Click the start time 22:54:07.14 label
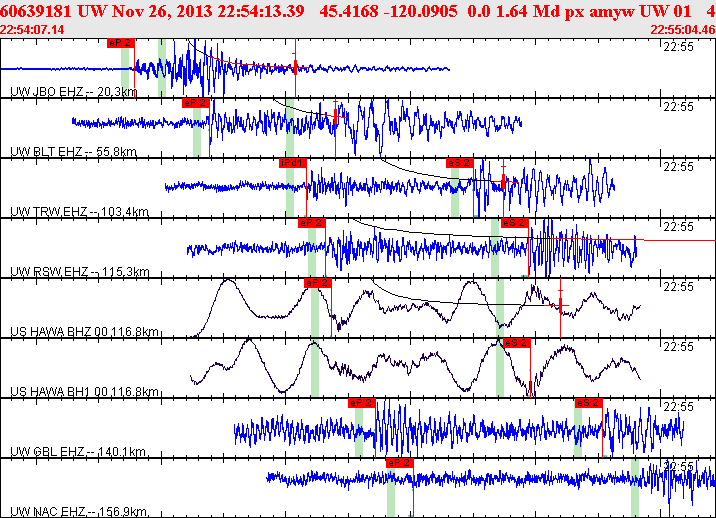Image resolution: width=716 pixels, height=518 pixels. tap(32, 30)
